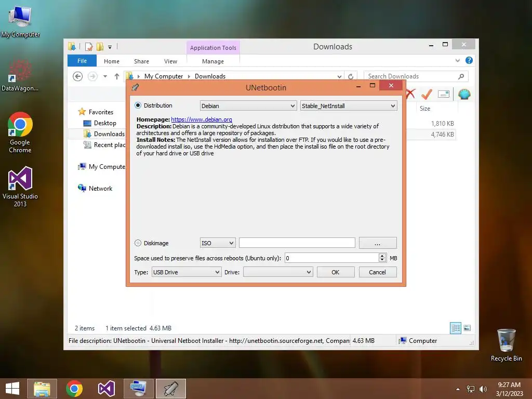The height and width of the screenshot is (399, 532).
Task: Switch to the Home ribbon tab
Action: [112, 61]
